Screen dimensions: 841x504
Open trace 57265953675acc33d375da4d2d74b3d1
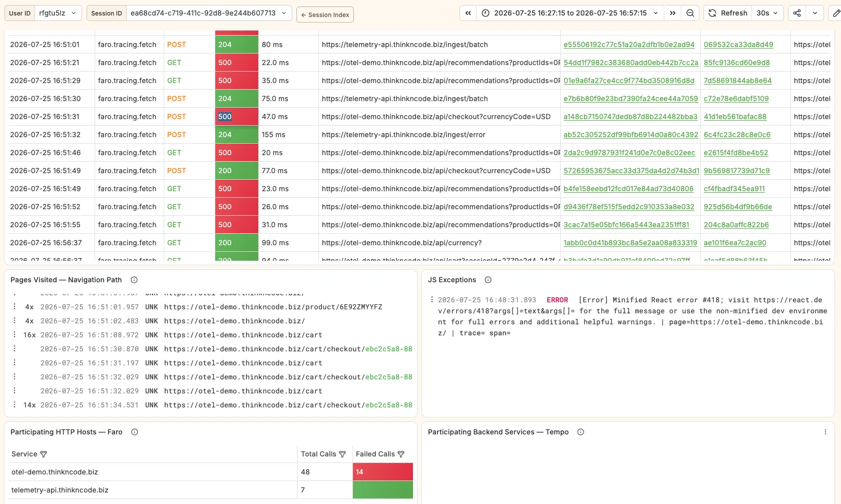(x=631, y=171)
